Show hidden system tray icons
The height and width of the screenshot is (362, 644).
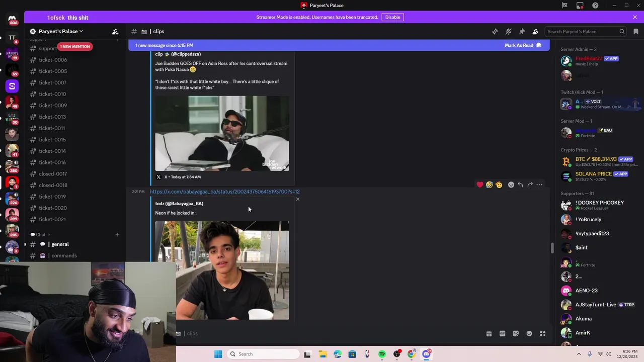[579, 354]
